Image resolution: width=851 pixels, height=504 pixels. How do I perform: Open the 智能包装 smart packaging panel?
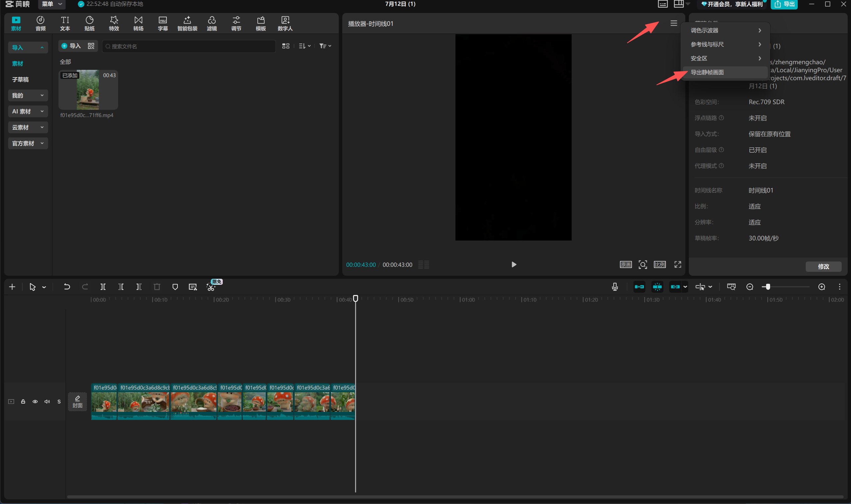point(187,23)
